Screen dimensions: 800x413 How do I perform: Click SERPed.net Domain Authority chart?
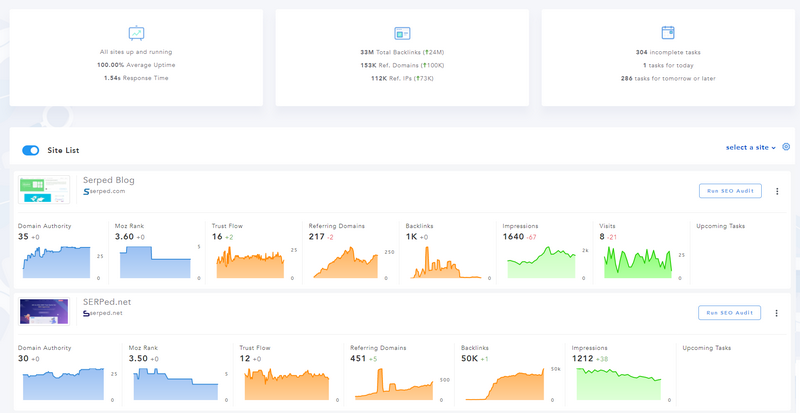[x=63, y=384]
